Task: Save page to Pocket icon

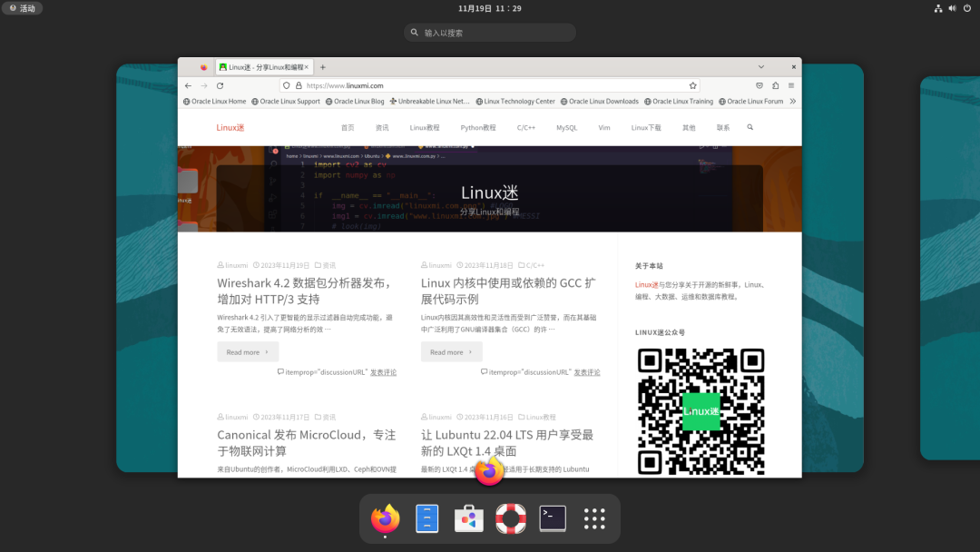Action: click(x=759, y=85)
